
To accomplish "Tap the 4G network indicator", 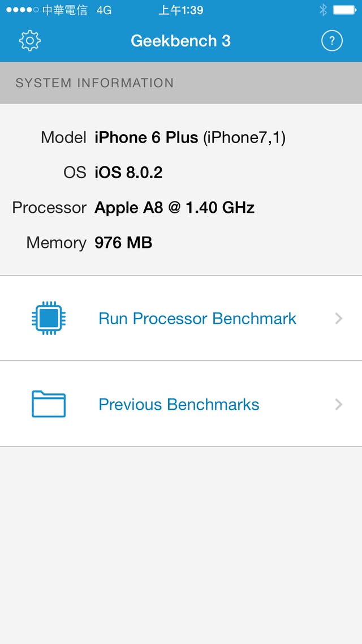I will pyautogui.click(x=104, y=10).
